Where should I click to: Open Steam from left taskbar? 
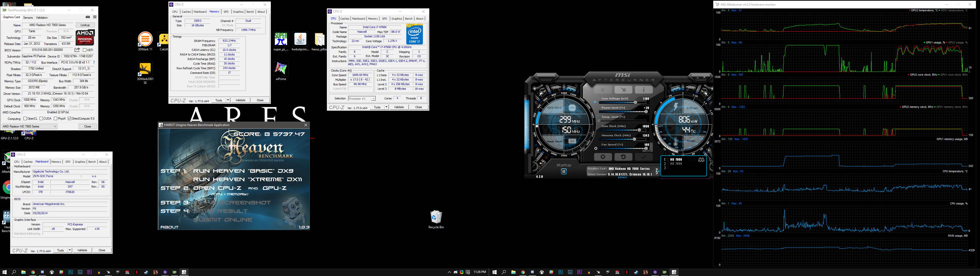(146, 272)
